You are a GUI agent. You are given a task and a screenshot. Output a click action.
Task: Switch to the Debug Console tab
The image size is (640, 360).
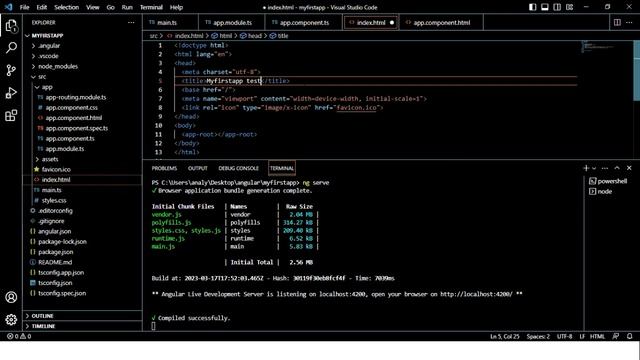click(x=238, y=168)
